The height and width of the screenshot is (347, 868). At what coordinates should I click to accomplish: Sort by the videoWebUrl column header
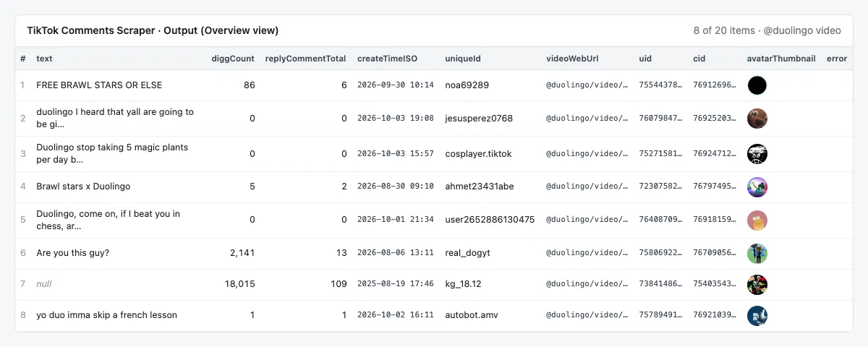pyautogui.click(x=572, y=59)
